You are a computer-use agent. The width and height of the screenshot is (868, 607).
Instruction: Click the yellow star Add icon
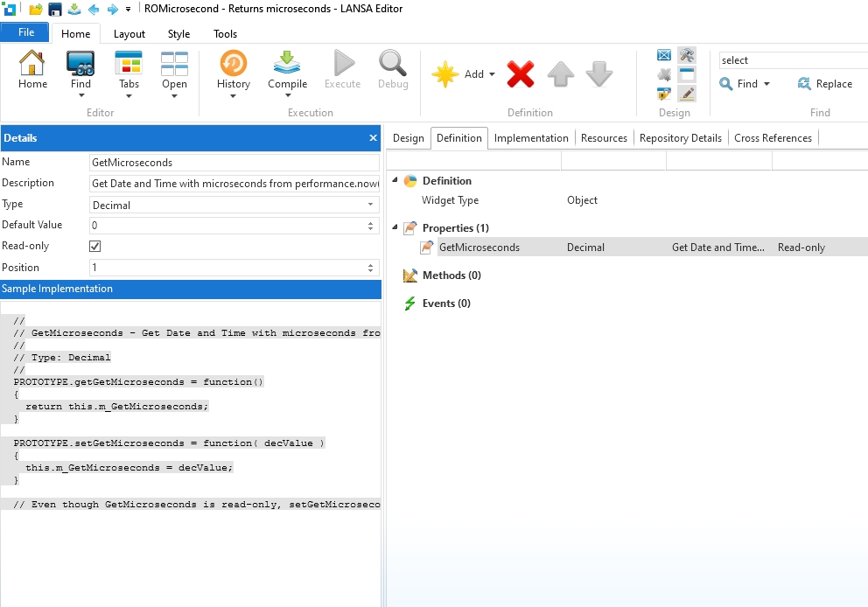coord(446,74)
